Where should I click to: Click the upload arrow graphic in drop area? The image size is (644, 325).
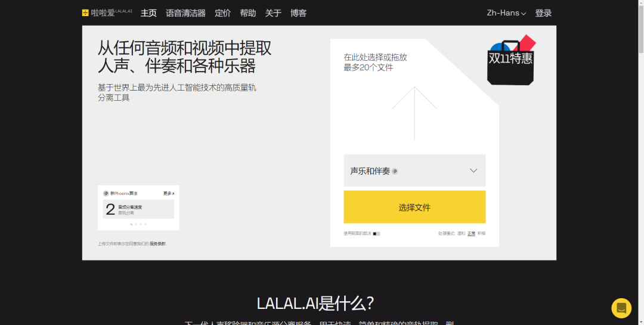(x=414, y=113)
